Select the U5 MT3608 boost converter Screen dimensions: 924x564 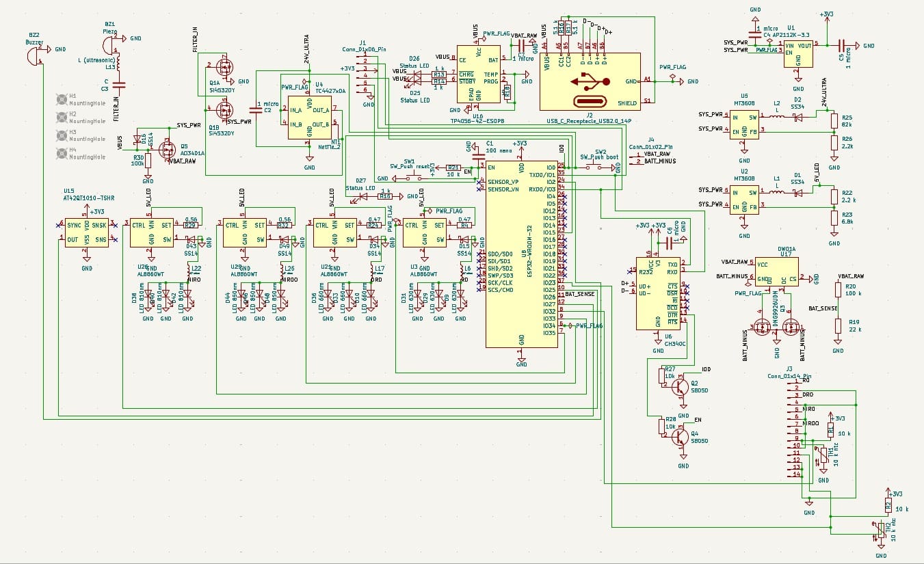[x=743, y=124]
